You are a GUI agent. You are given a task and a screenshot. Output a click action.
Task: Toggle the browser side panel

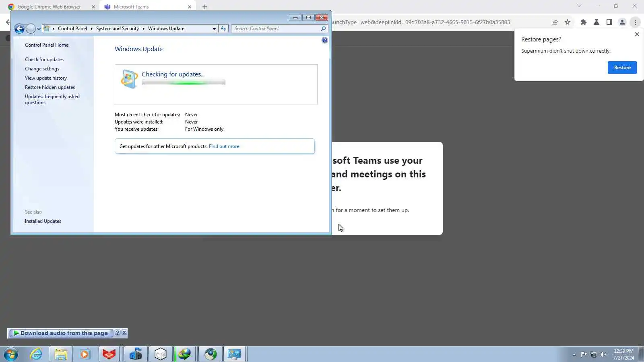click(609, 23)
